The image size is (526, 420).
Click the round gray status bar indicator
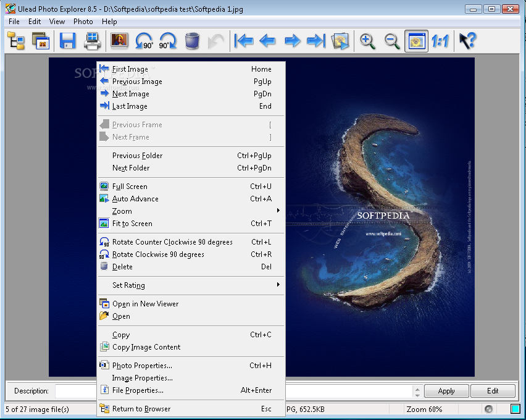(489, 409)
